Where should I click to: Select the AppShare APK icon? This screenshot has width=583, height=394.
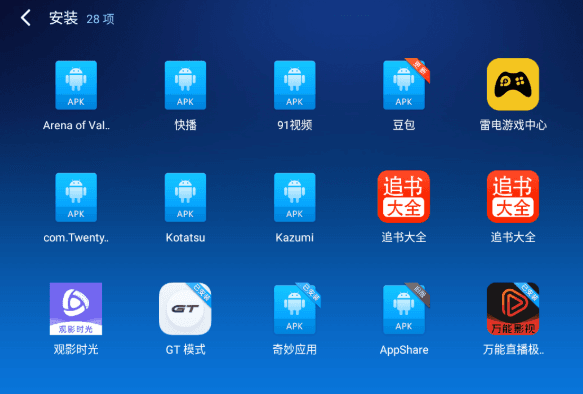405,309
